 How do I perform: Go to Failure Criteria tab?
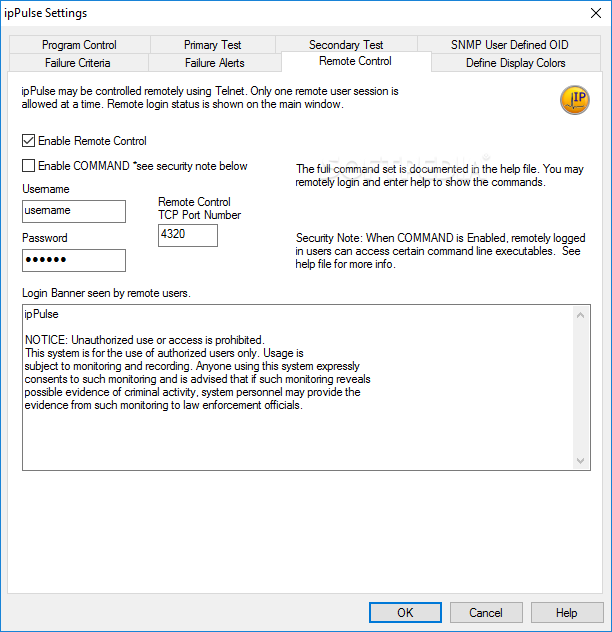[x=78, y=63]
